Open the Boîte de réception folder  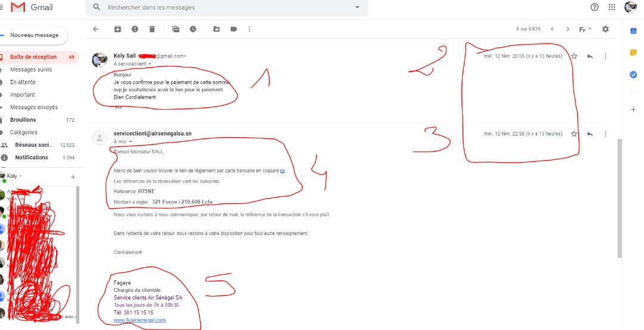click(x=33, y=57)
